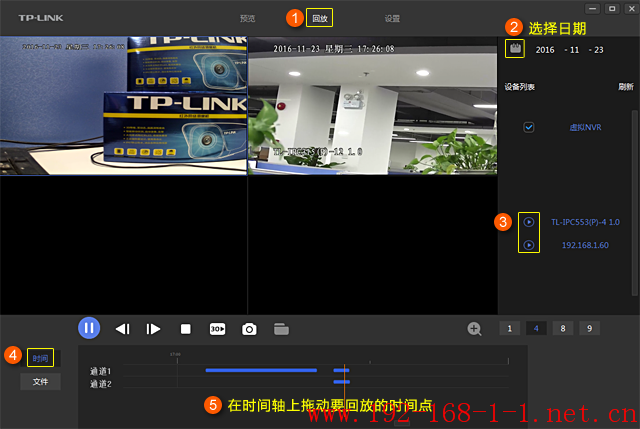Click the month 11 date field
Viewport: 640px width, 429px height.
(574, 50)
